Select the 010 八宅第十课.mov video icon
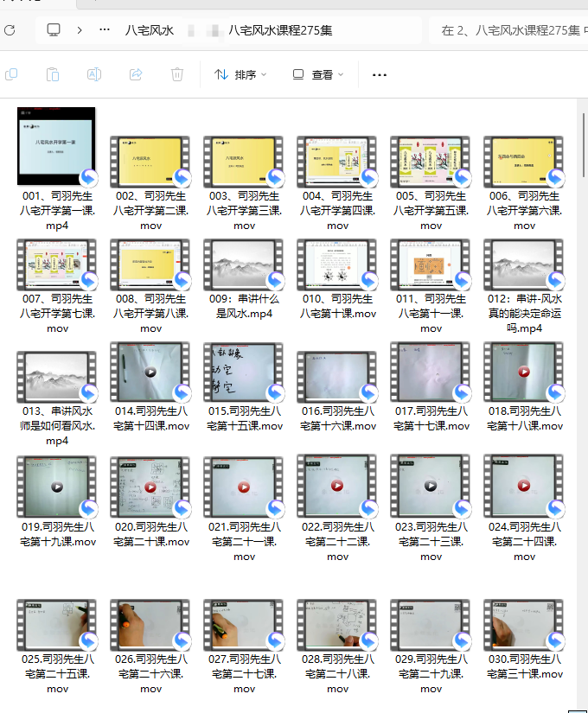This screenshot has width=588, height=713. pyautogui.click(x=336, y=264)
